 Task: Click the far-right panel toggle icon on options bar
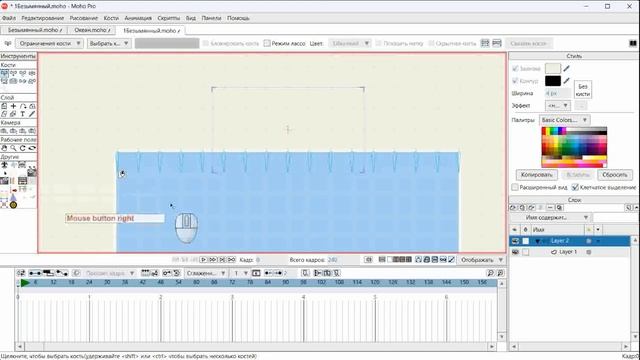coord(633,43)
